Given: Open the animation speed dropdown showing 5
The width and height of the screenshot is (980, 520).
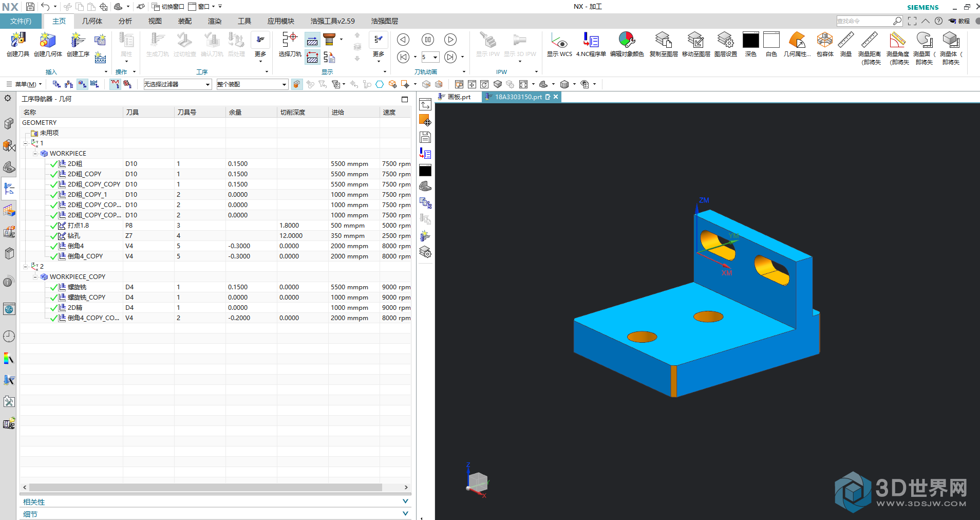Looking at the screenshot, I should [435, 57].
